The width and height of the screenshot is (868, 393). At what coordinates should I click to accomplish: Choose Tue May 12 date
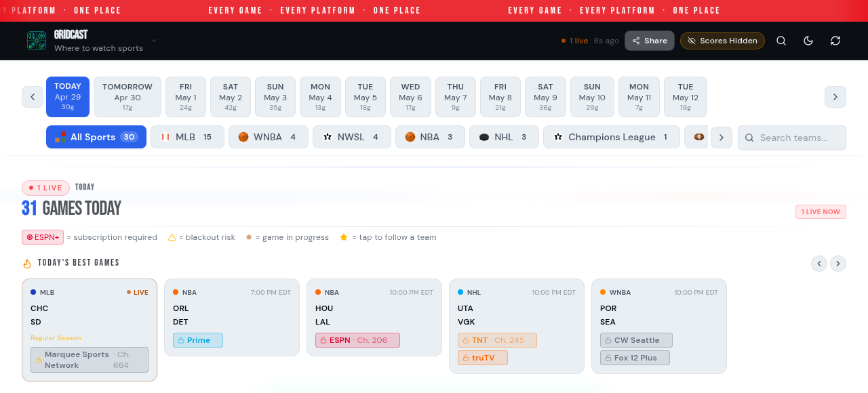[x=686, y=97]
